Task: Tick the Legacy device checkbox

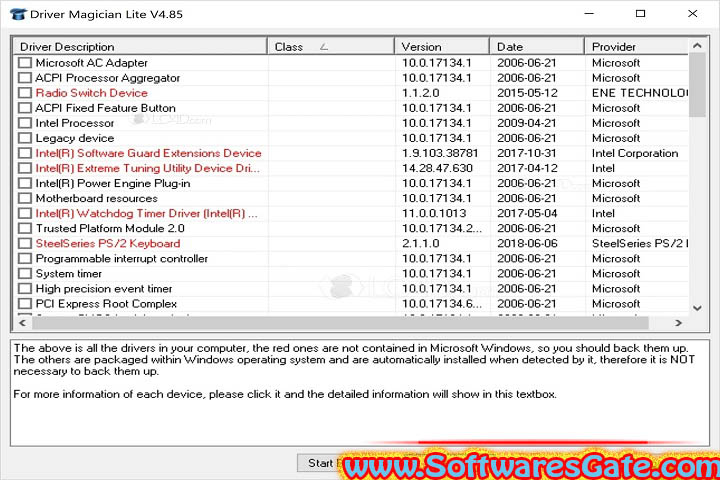Action: 25,138
